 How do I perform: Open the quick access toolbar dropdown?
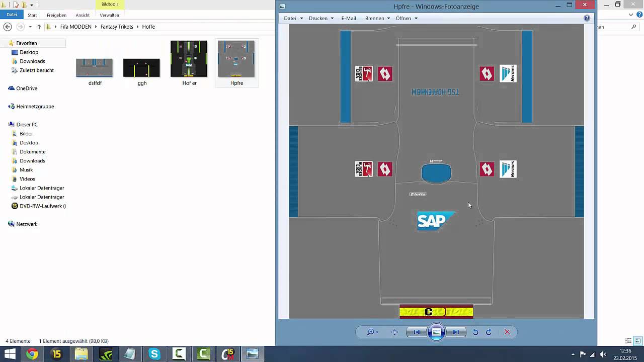pos(32,5)
